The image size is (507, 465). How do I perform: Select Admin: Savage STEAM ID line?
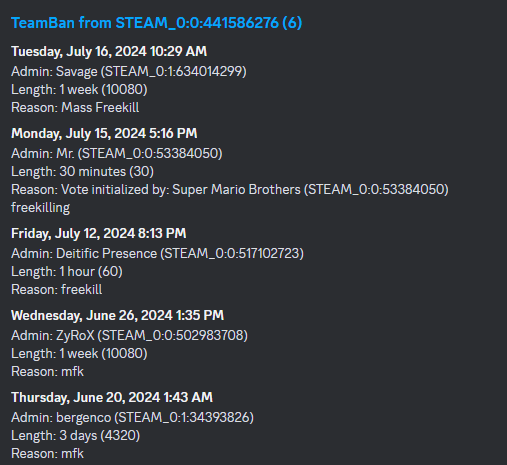[x=129, y=72]
